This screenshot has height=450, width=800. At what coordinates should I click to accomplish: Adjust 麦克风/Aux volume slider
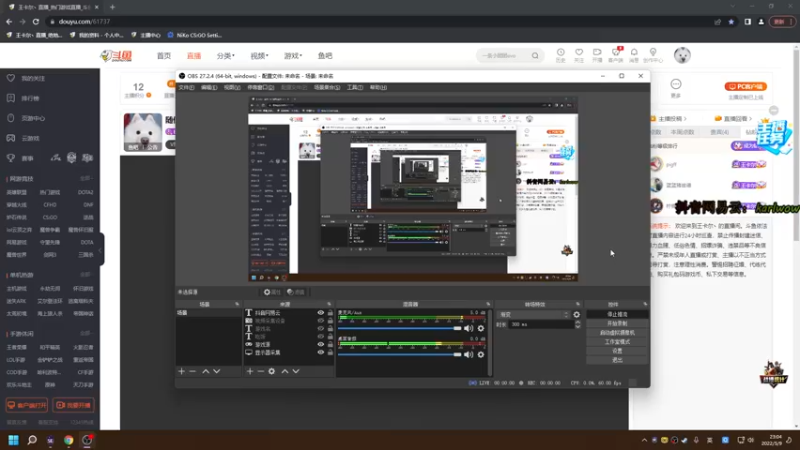tap(399, 329)
